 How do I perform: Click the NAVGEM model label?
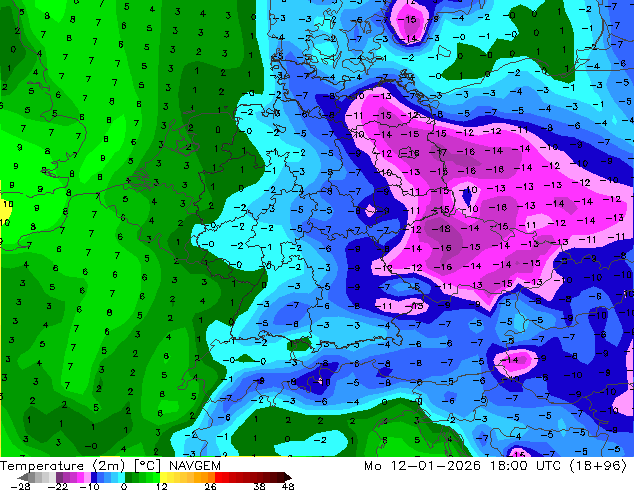click(195, 466)
